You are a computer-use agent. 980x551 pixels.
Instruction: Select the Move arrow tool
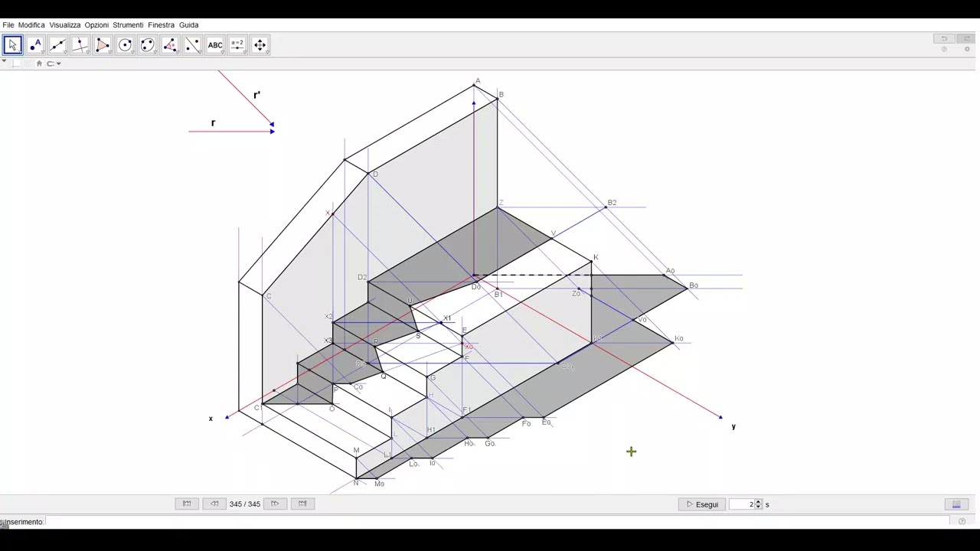13,45
